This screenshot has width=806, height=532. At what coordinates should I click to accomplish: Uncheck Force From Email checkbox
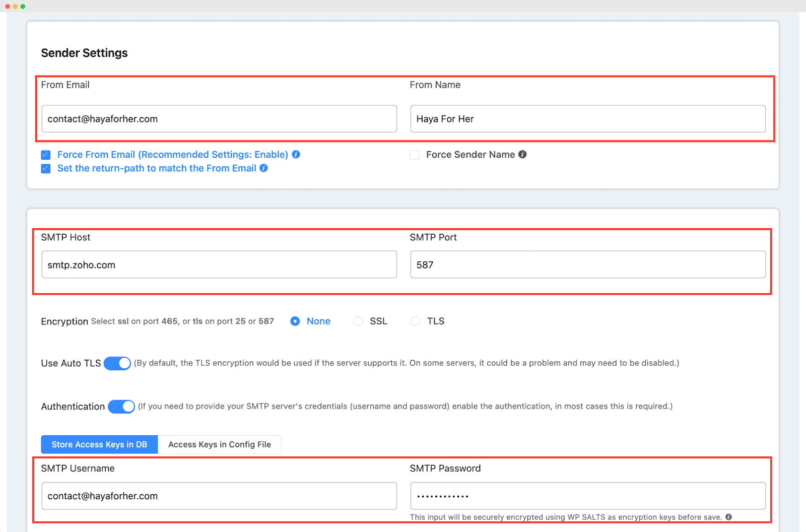(46, 155)
